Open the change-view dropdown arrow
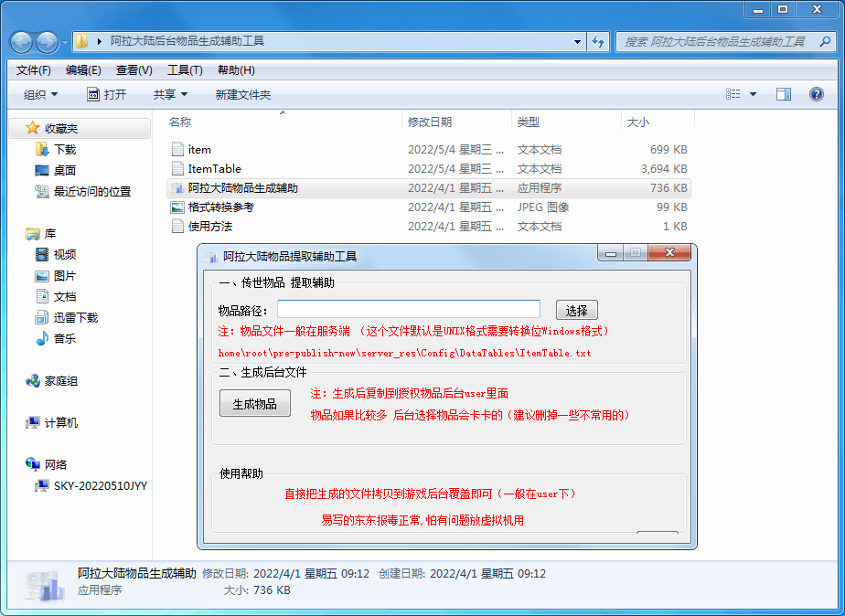This screenshot has width=845, height=616. (x=754, y=94)
